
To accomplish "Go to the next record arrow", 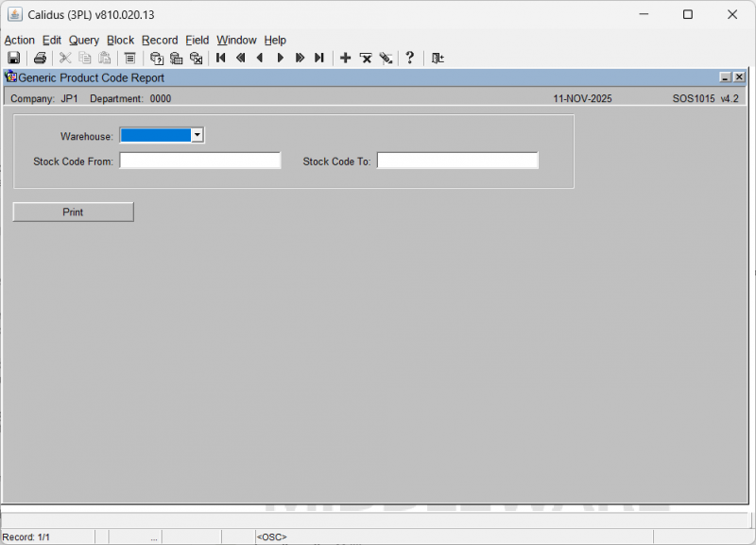I will coord(280,59).
